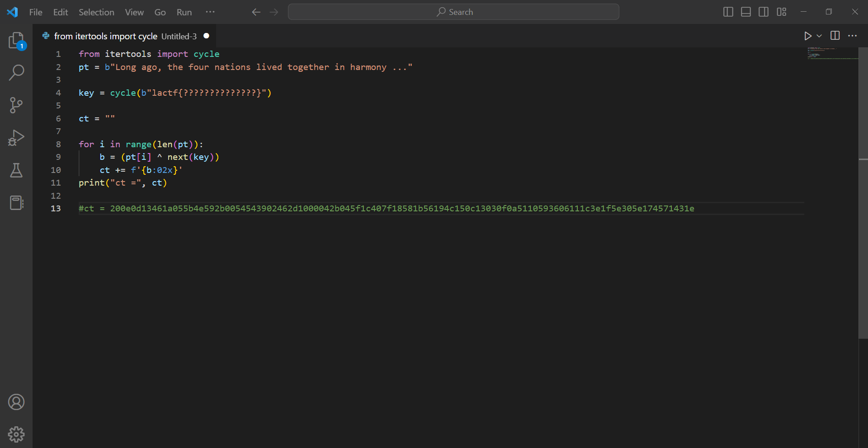Split the editor to the right
868x448 pixels.
click(x=835, y=36)
